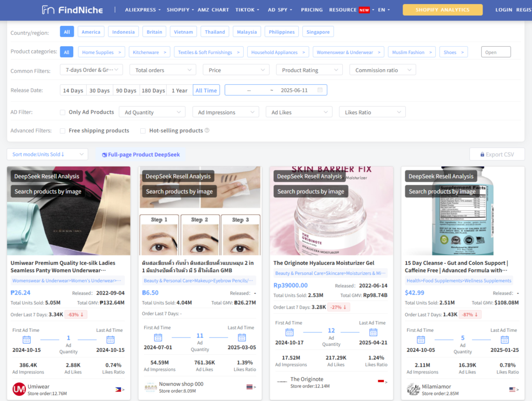Open the 15 Day Cleanse product image

click(463, 210)
